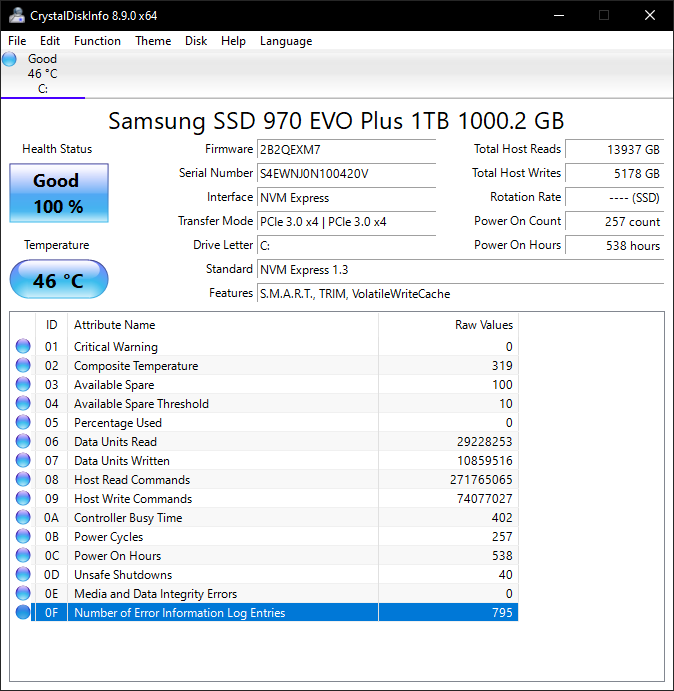The height and width of the screenshot is (691, 674).
Task: Open the Help menu
Action: click(x=233, y=41)
